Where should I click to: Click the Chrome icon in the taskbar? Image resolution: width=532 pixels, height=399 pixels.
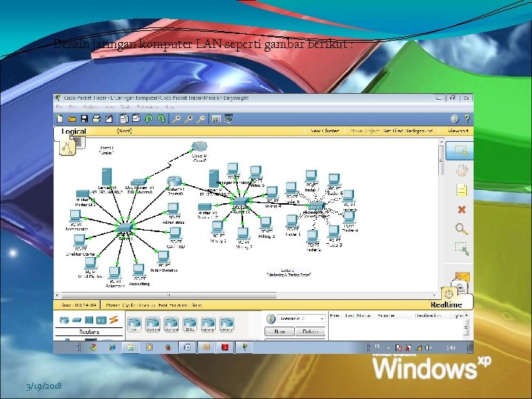click(x=92, y=347)
